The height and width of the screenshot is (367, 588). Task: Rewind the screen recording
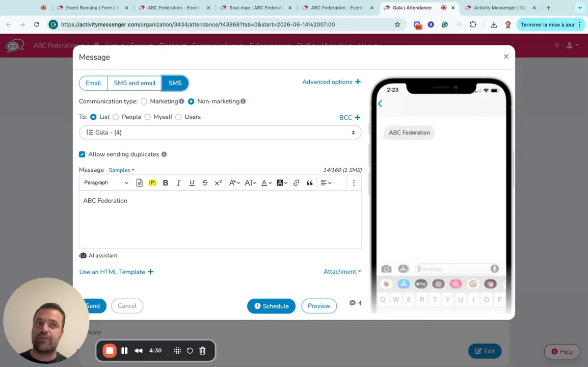coord(139,351)
